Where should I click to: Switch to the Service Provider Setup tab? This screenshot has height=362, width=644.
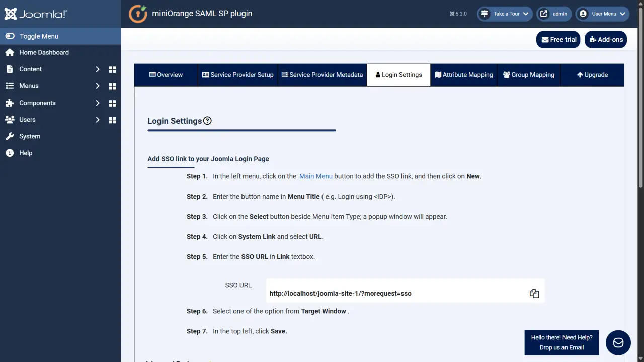[x=237, y=75]
